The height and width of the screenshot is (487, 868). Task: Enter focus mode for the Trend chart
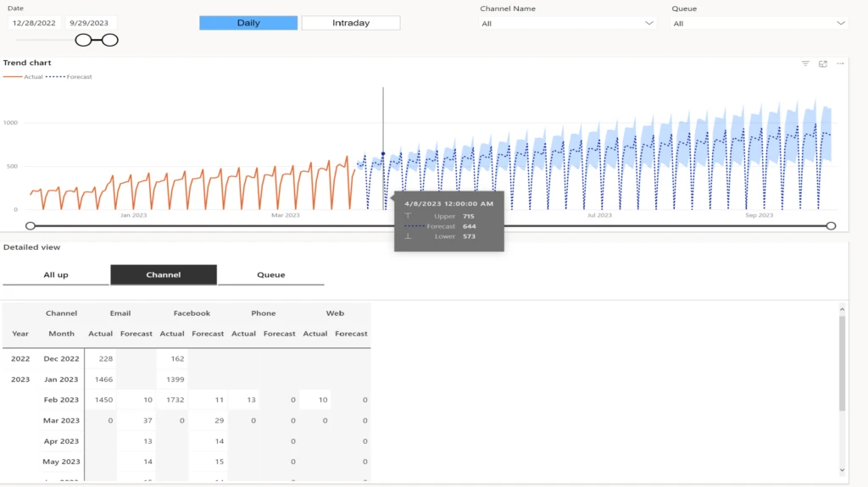[822, 64]
